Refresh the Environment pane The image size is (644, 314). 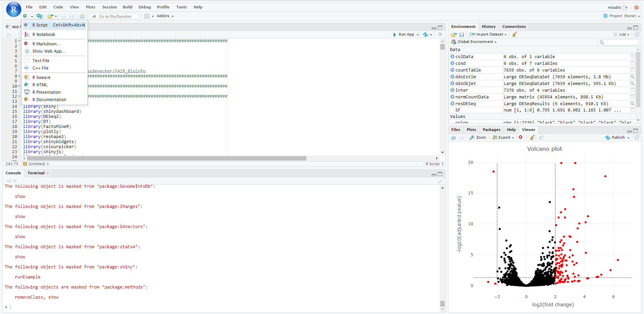pyautogui.click(x=637, y=34)
